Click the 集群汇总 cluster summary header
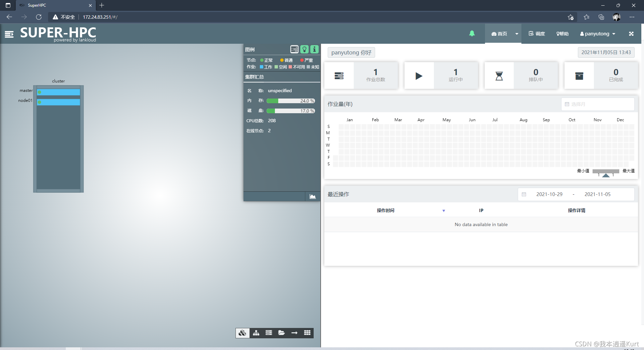644x350 pixels. click(x=255, y=77)
